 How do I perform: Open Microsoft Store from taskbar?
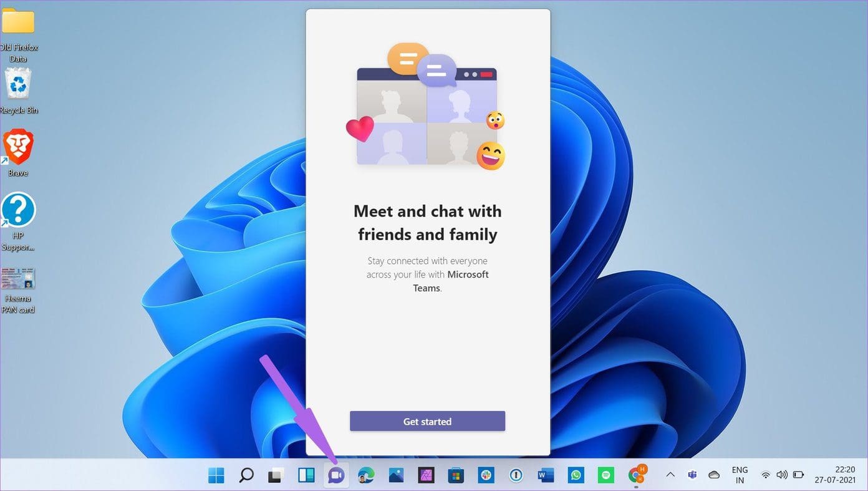pos(456,475)
